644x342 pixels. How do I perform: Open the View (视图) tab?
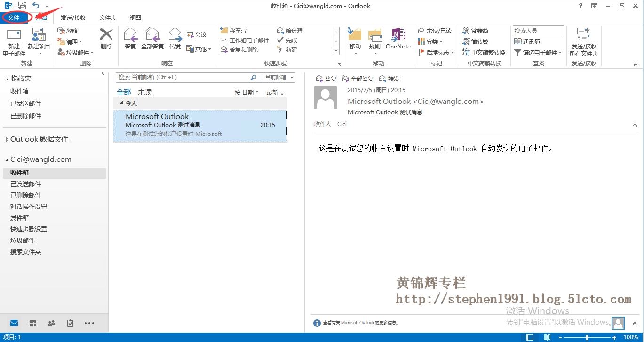[135, 17]
